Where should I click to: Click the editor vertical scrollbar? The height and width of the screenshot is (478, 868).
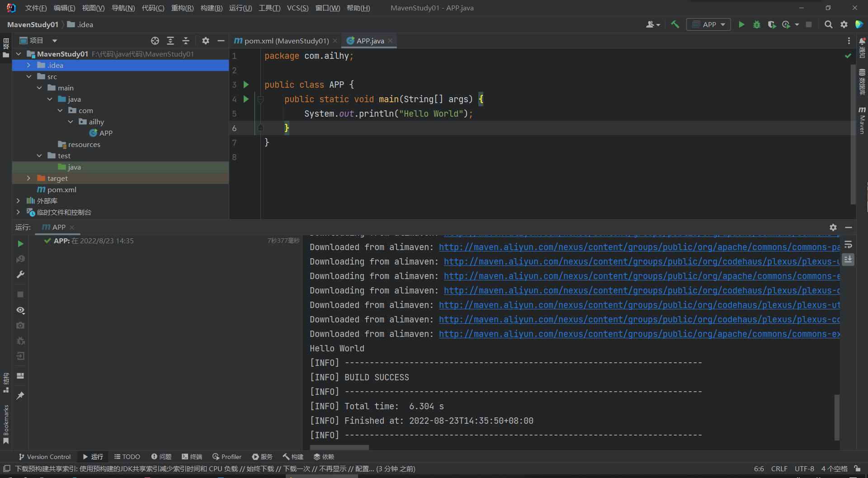click(853, 134)
